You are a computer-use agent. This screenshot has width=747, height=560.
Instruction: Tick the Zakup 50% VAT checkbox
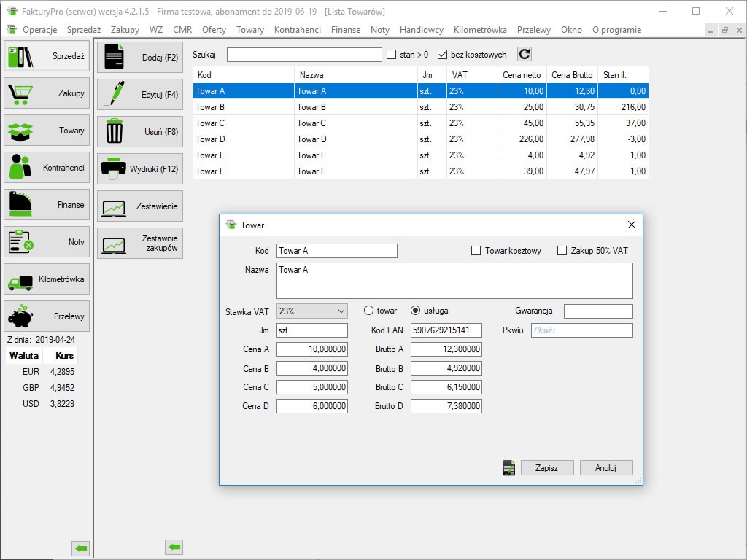pyautogui.click(x=562, y=251)
